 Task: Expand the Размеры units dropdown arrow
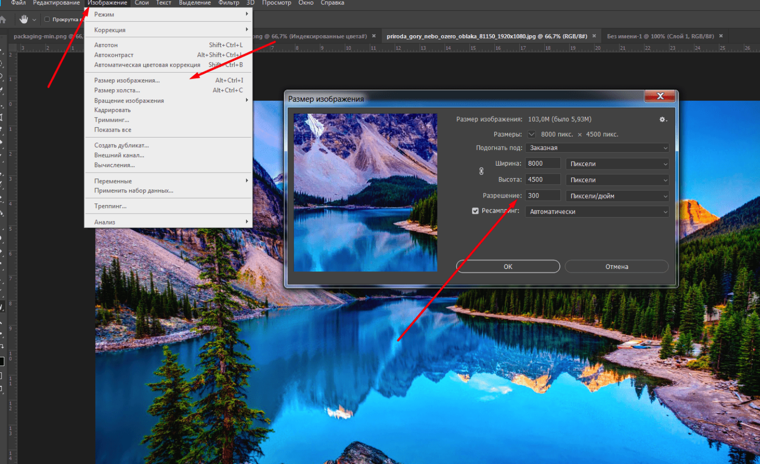tap(532, 133)
